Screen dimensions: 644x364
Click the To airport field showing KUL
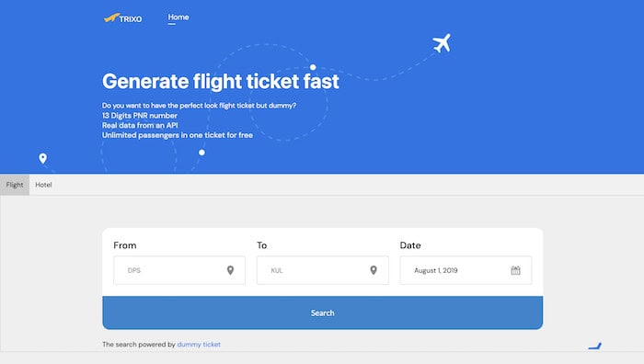pos(322,270)
